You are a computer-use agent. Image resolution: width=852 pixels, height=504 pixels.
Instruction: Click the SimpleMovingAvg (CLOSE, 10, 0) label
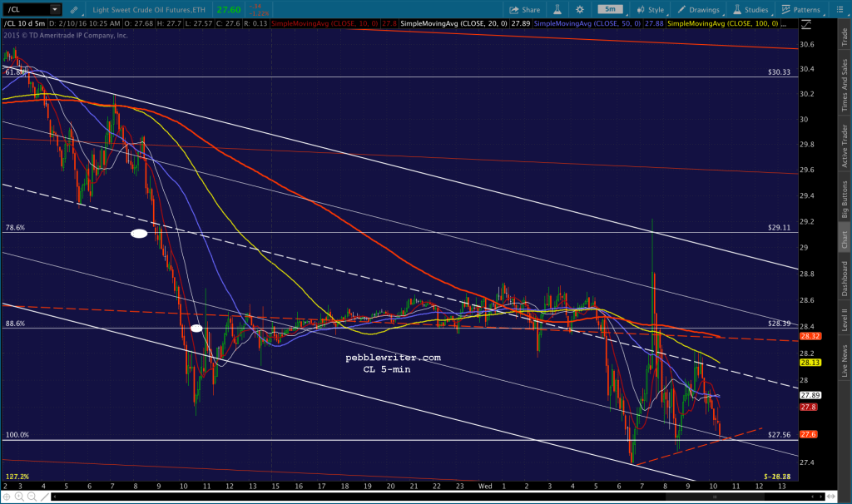coord(325,24)
